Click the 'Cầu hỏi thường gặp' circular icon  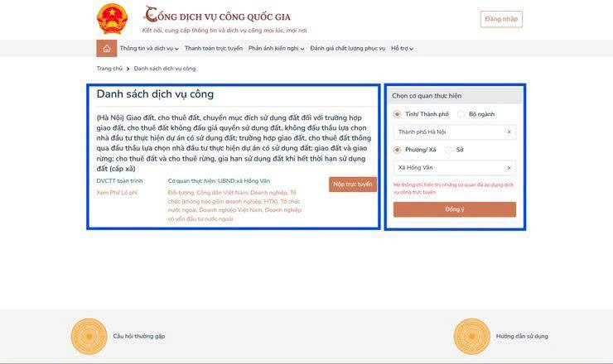point(89,336)
